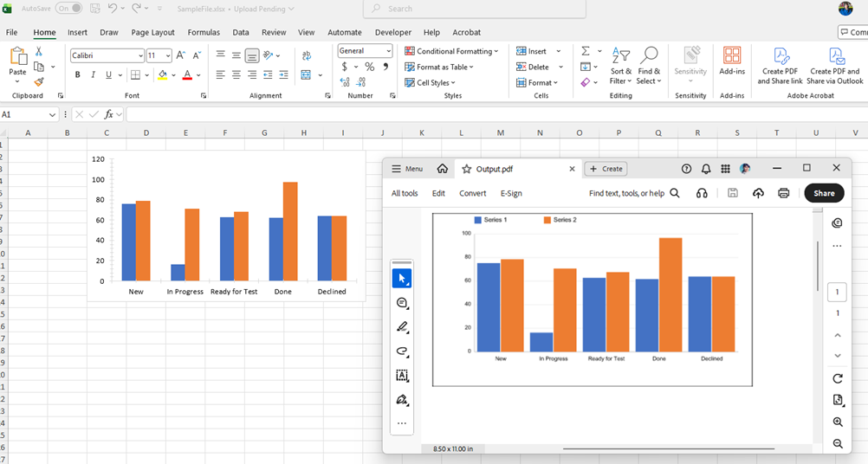
Task: Open the File menu tab
Action: tap(11, 33)
